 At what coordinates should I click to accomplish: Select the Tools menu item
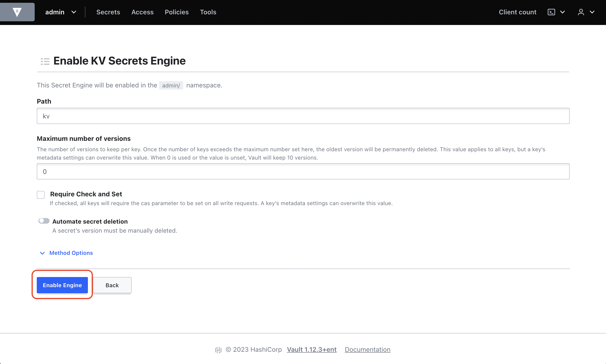[x=208, y=12]
